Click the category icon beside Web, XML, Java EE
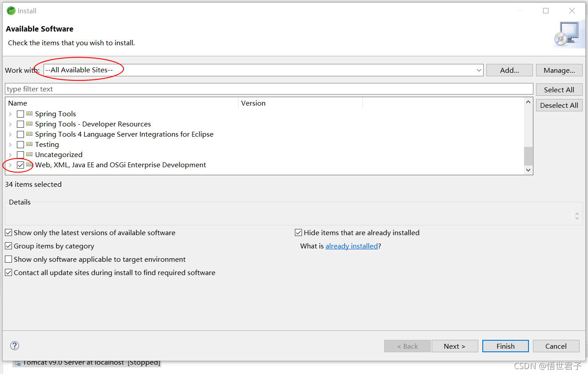This screenshot has height=374, width=588. point(29,165)
